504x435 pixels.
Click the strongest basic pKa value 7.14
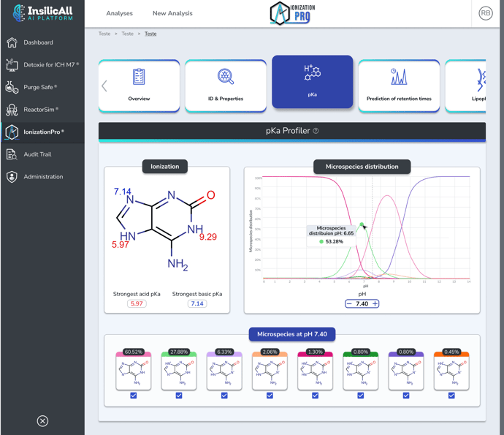[197, 303]
